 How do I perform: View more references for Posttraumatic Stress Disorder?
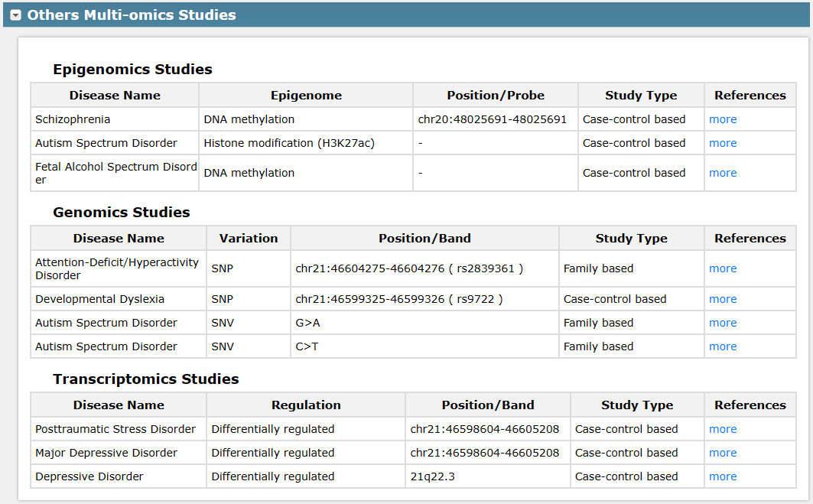click(722, 429)
